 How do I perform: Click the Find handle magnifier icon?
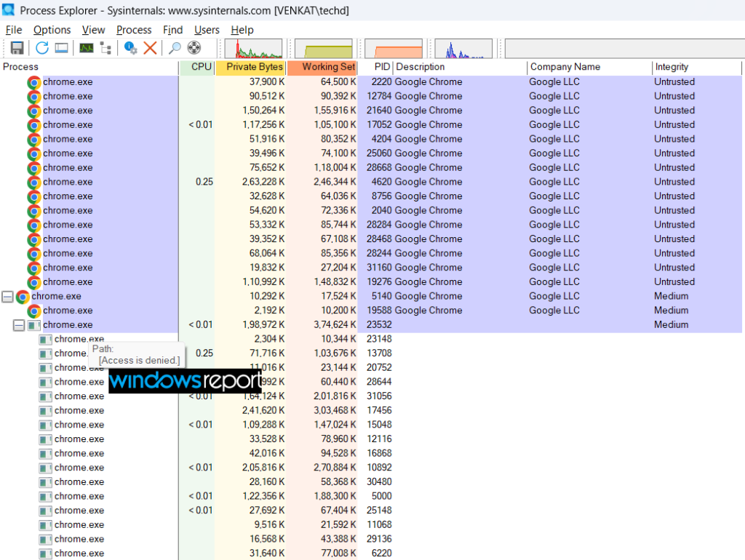tap(175, 48)
